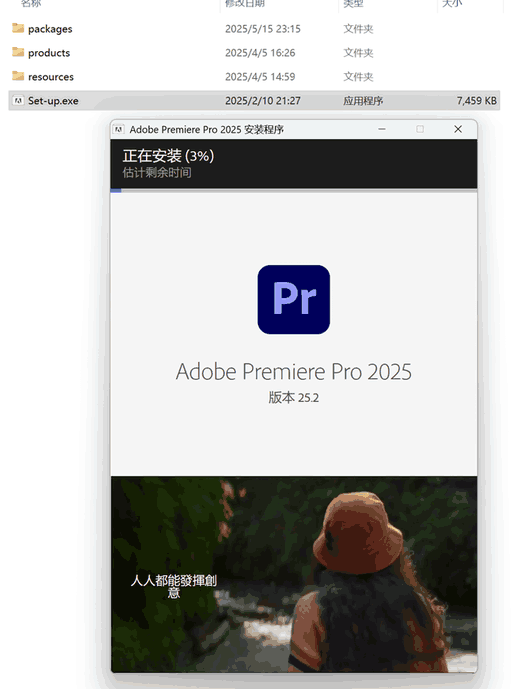Screen dimensions: 519x689
Task: Click the Set-up.exe Adobe file icon
Action: (x=18, y=101)
